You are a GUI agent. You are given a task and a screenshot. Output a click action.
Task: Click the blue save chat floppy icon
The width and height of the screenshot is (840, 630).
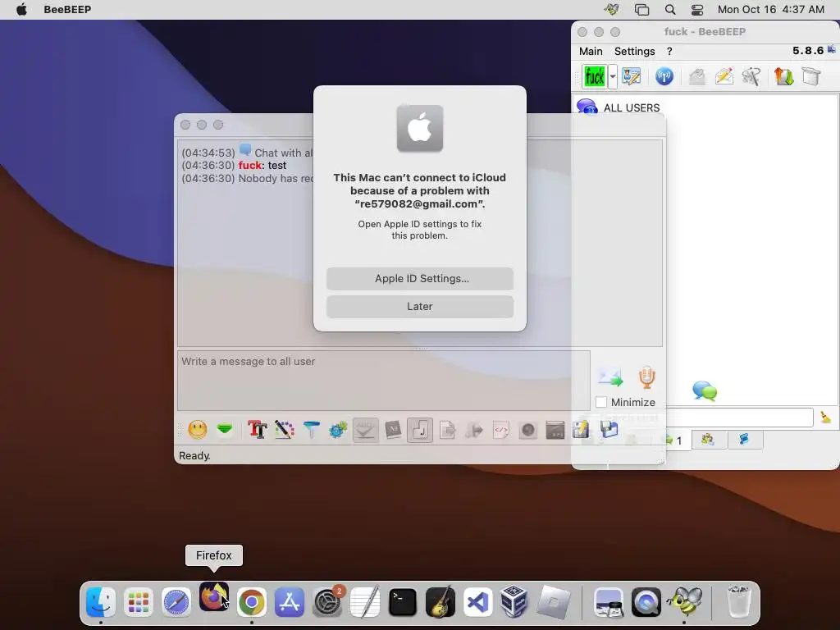(609, 430)
